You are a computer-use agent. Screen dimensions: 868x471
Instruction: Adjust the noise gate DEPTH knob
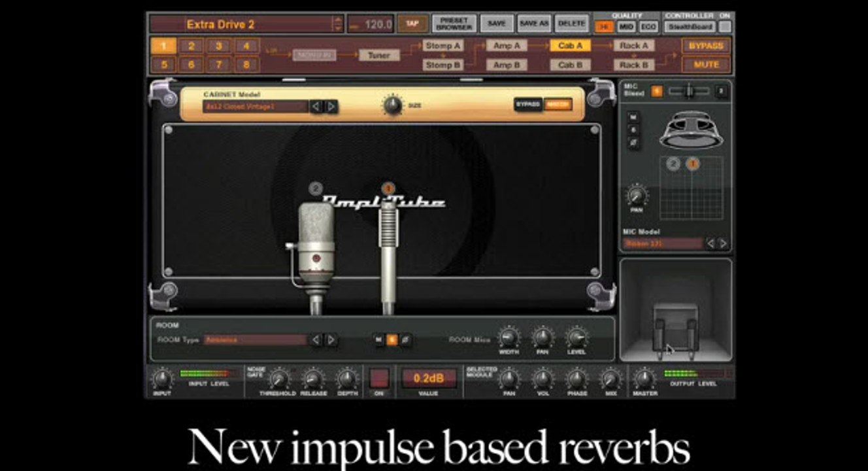coord(347,379)
